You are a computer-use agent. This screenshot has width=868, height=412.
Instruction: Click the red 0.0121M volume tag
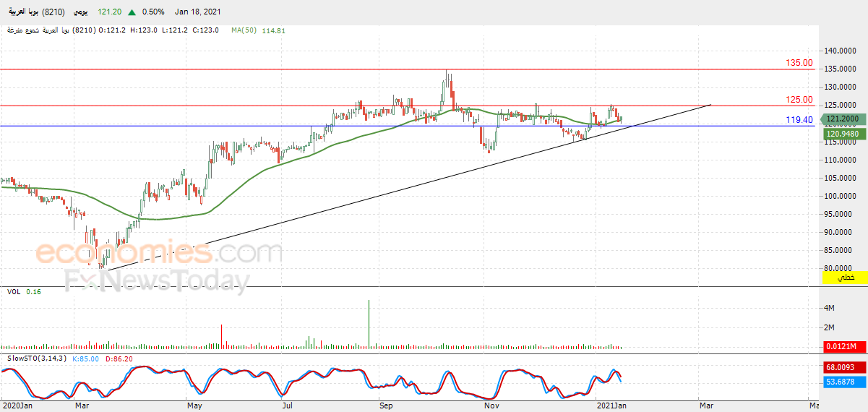(x=845, y=347)
